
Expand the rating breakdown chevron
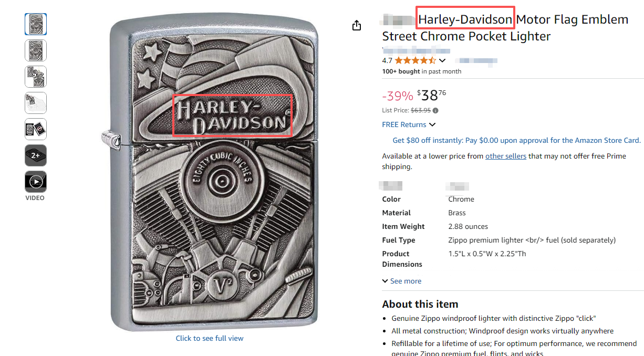tap(442, 60)
